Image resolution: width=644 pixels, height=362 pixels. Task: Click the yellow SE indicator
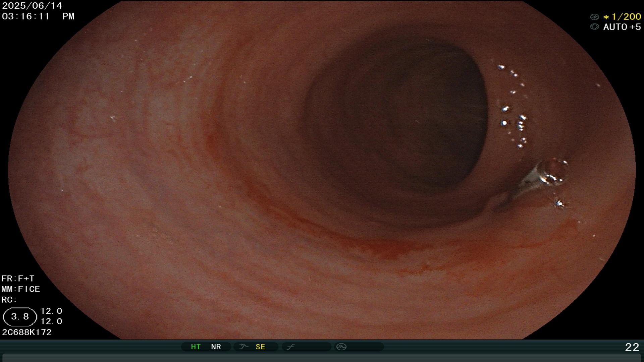click(x=260, y=347)
